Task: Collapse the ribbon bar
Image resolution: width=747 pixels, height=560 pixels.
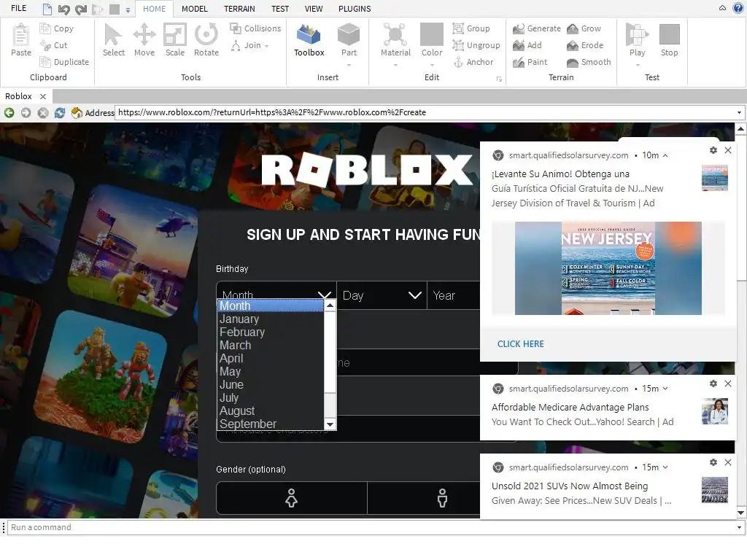Action: [x=723, y=7]
